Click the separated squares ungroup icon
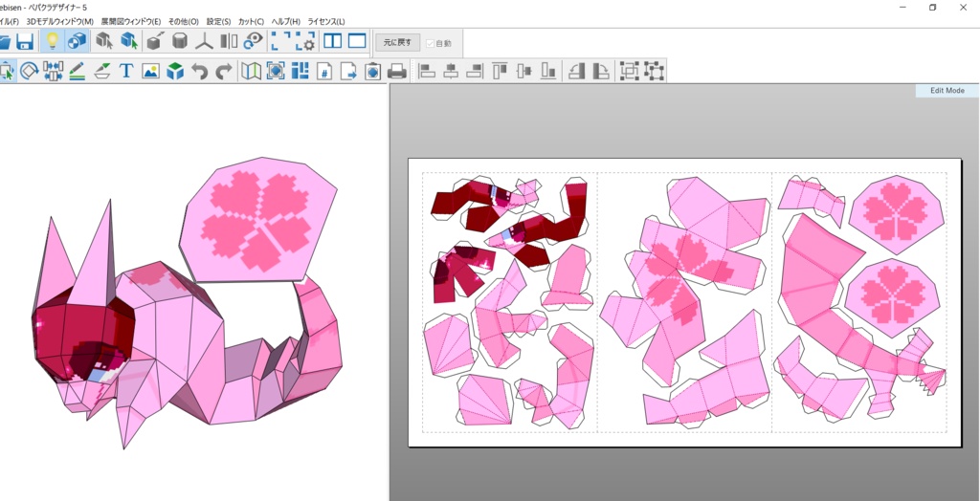The height and width of the screenshot is (501, 980). (654, 71)
